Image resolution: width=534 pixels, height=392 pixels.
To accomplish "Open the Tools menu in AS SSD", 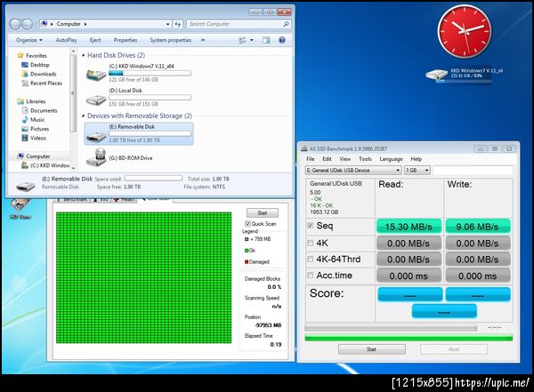I will pyautogui.click(x=365, y=159).
